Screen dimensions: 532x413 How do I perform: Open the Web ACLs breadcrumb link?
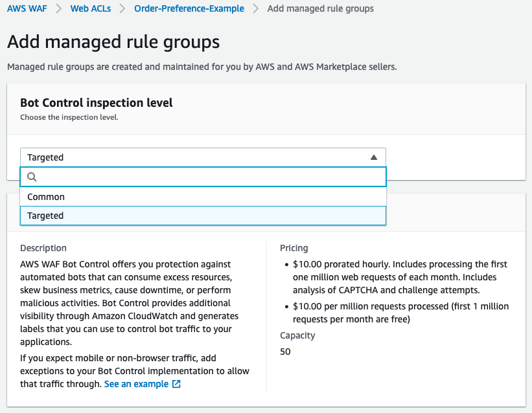(91, 8)
